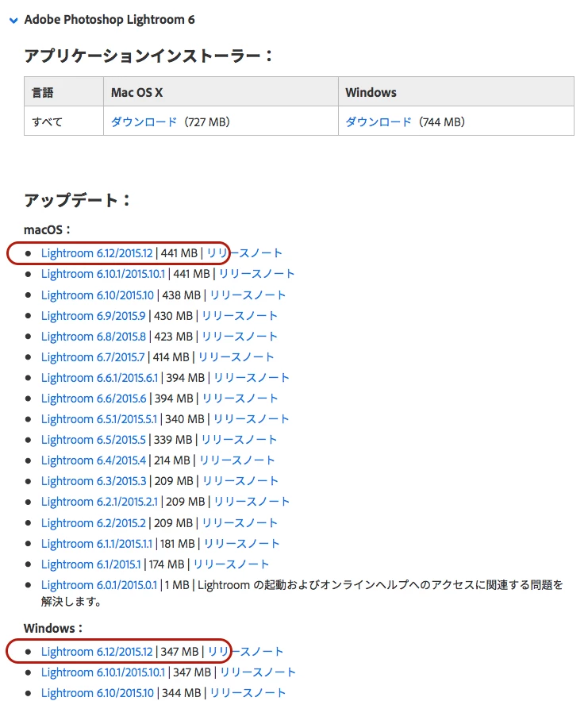Open release notes for macOS Lightroom 6.10.1/2015.10.1
The height and width of the screenshot is (701, 588).
tap(256, 274)
